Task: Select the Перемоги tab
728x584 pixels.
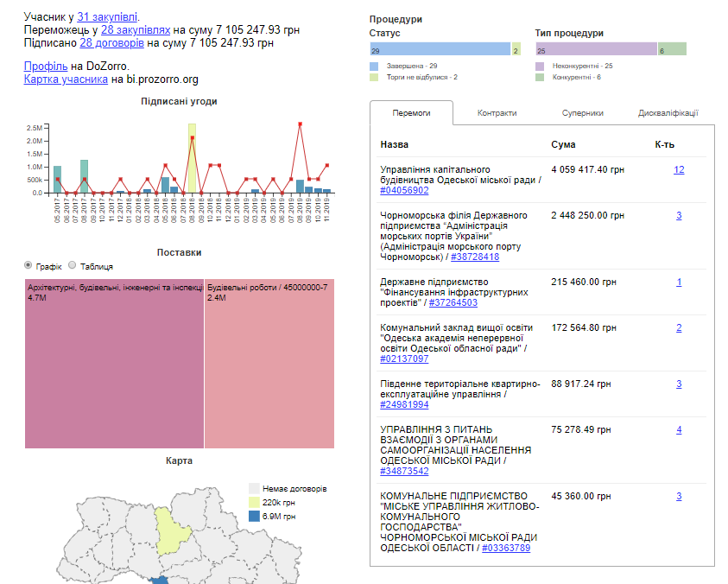Action: (x=411, y=113)
